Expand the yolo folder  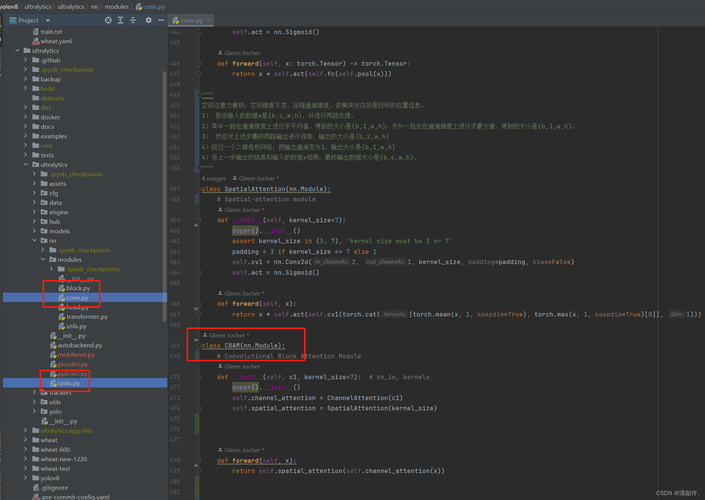(x=34, y=411)
